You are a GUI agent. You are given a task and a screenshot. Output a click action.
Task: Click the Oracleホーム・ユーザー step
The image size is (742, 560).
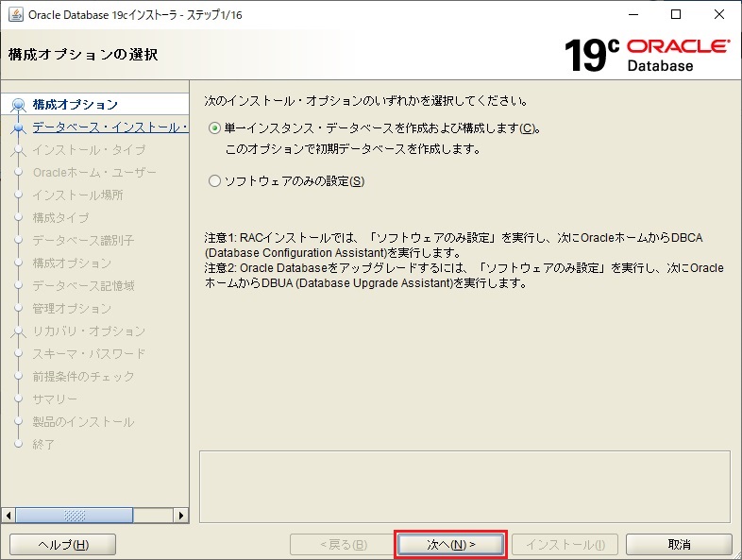coord(94,172)
